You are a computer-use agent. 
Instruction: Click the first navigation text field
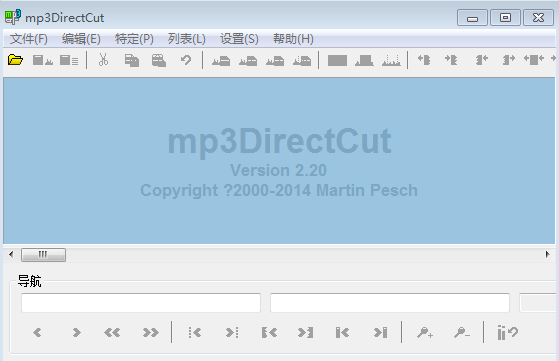141,303
